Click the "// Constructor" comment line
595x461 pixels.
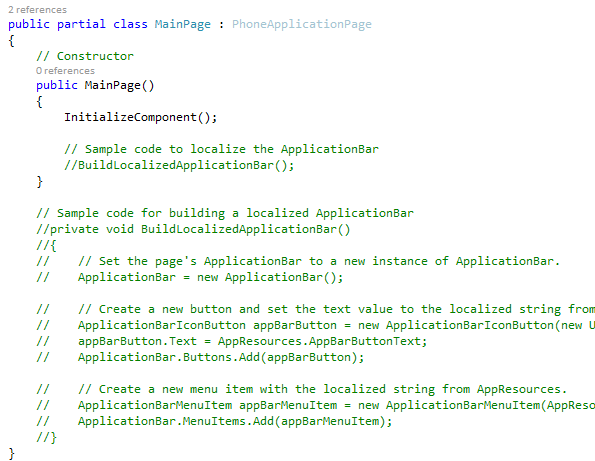pyautogui.click(x=85, y=56)
